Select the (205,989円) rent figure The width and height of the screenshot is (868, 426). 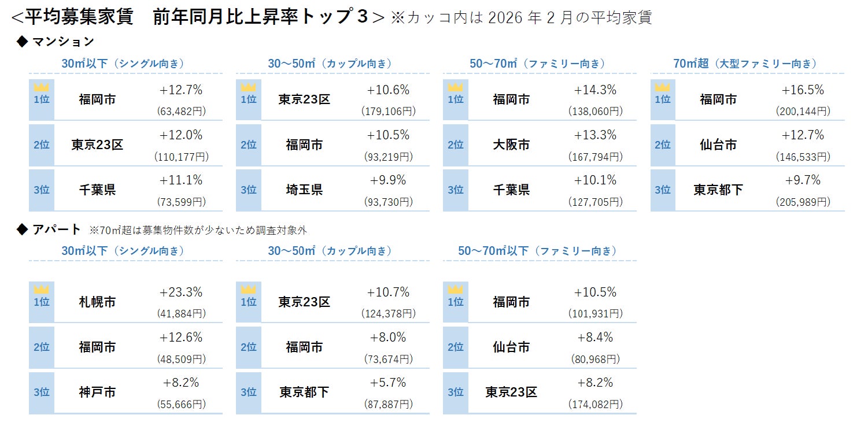pos(803,202)
